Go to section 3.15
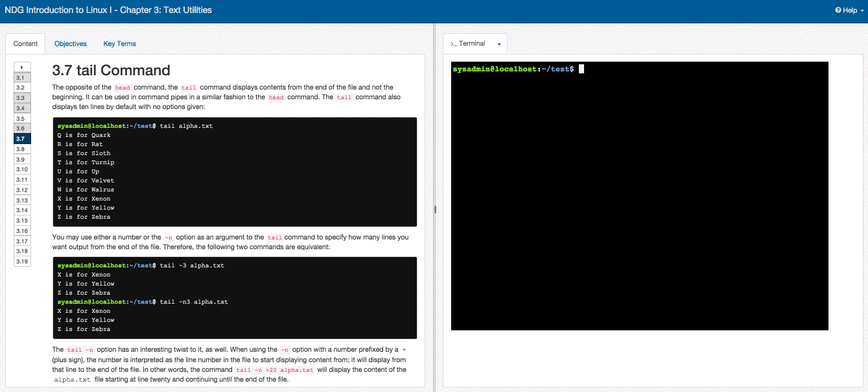Screen dimensions: 868x392 22,220
